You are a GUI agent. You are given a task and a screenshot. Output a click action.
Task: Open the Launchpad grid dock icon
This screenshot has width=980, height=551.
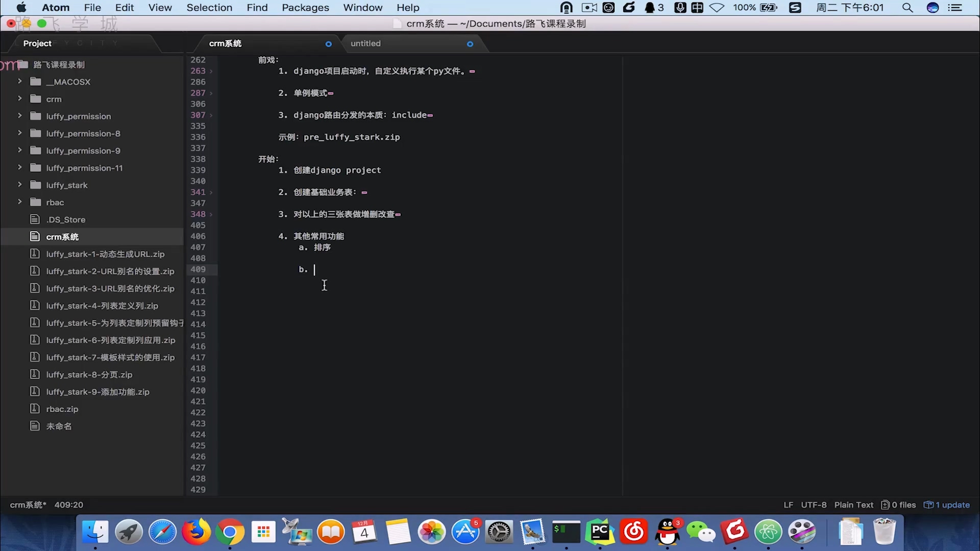pyautogui.click(x=263, y=532)
